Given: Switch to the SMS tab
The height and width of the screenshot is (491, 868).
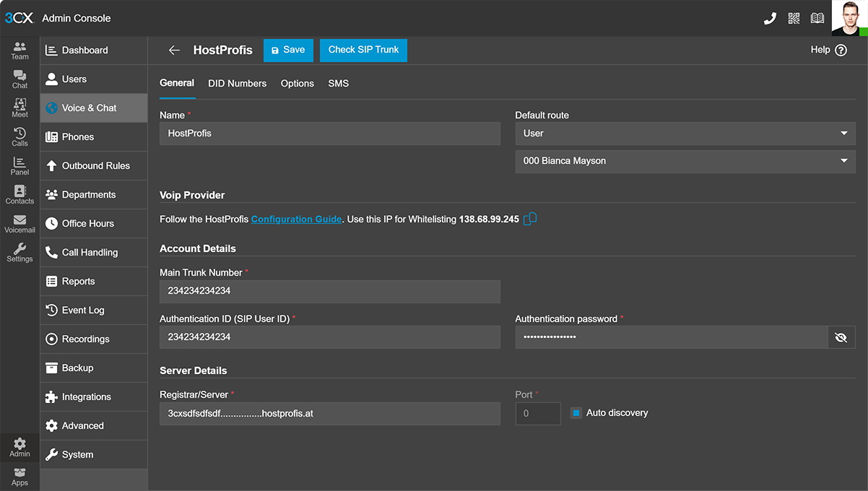Looking at the screenshot, I should pos(339,84).
